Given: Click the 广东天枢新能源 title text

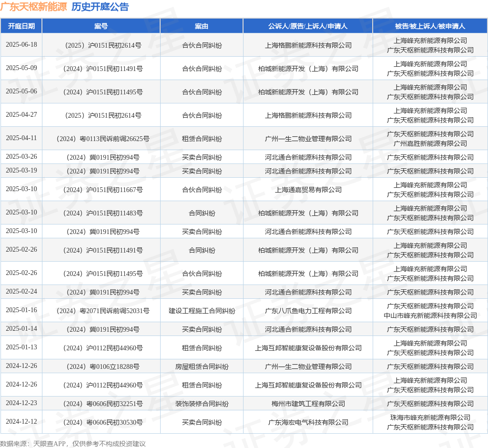Looking at the screenshot, I should [x=34, y=7].
